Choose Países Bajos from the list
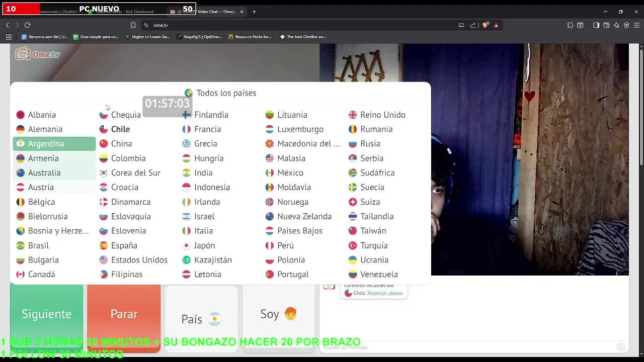 (303, 231)
